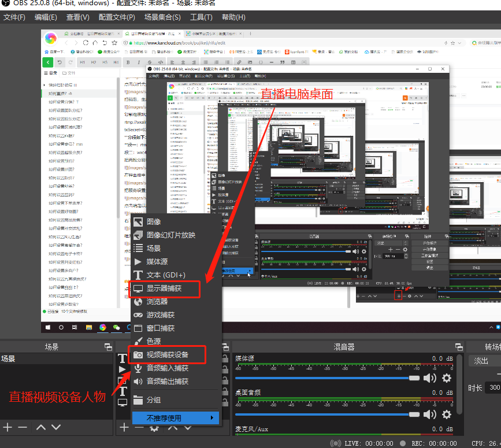
Task: Add a 分组 group from the menu
Action: click(176, 400)
